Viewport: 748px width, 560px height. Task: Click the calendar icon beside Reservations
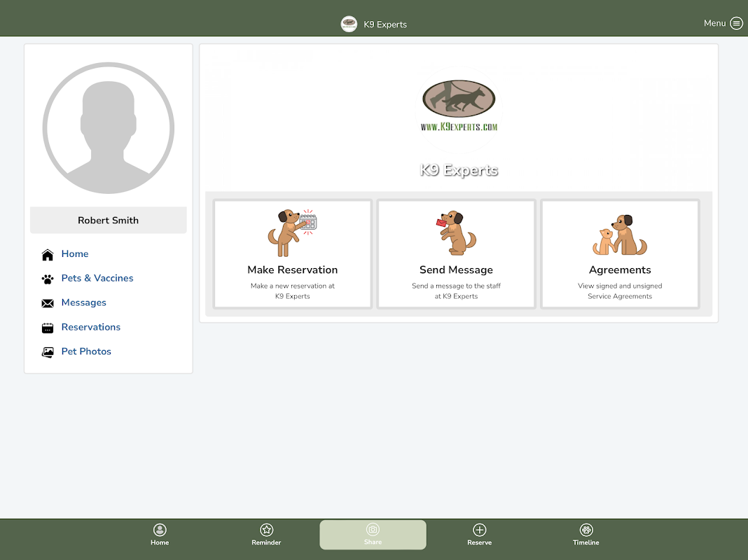48,328
